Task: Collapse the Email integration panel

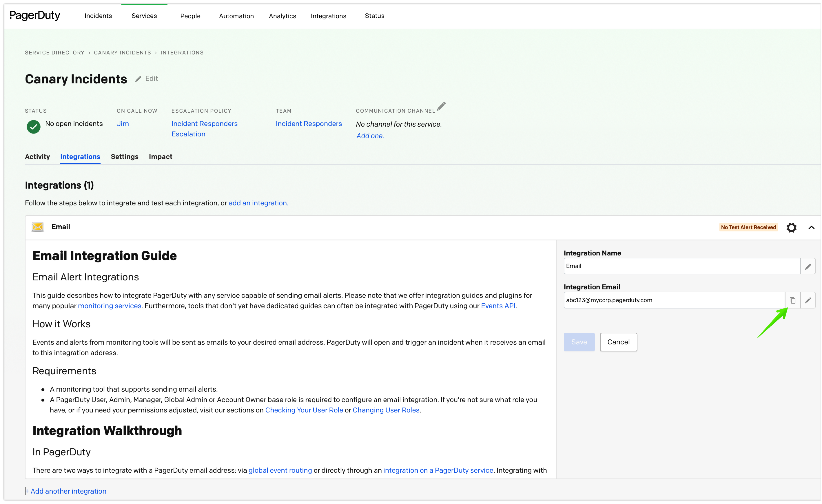Action: [811, 228]
